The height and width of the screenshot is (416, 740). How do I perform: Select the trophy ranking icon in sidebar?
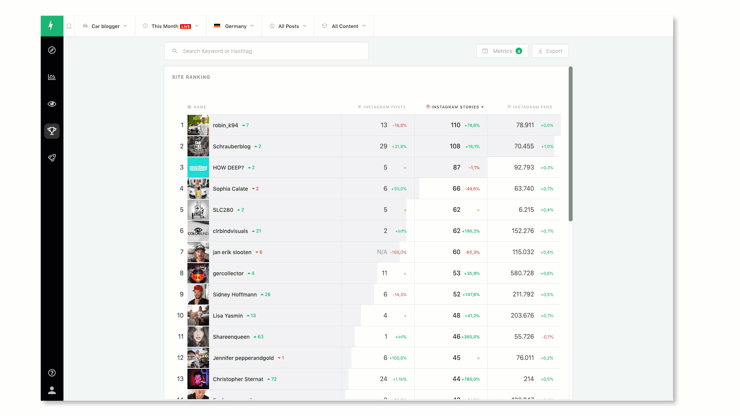click(x=52, y=131)
